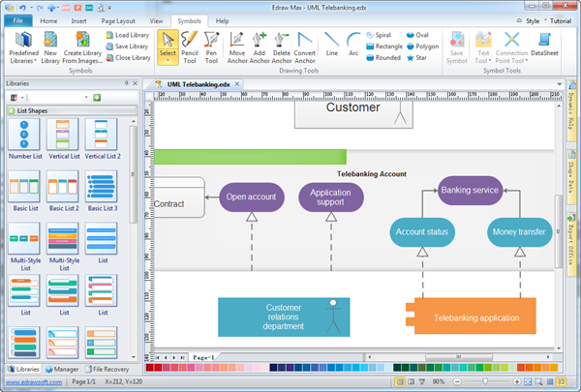Click the New Library icon
Screen dimensions: 581x392
point(49,47)
